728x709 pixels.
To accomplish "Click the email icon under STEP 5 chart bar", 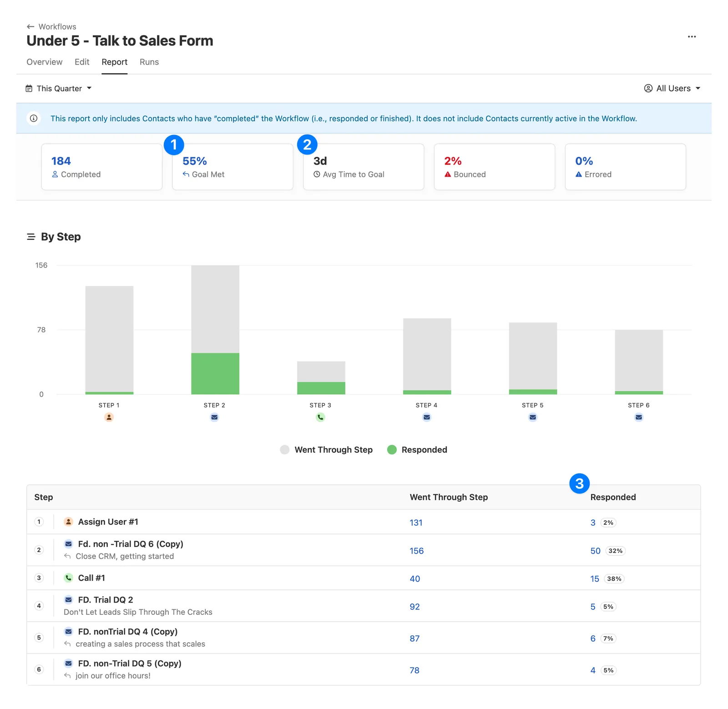I will (532, 417).
